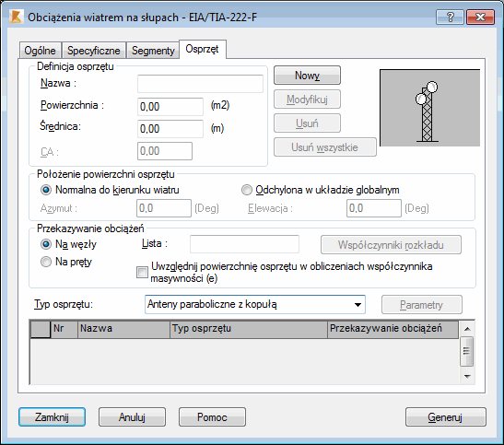Image resolution: width=504 pixels, height=445 pixels.
Task: Click the table's vertical scrollbar thumb
Action: coord(467,351)
